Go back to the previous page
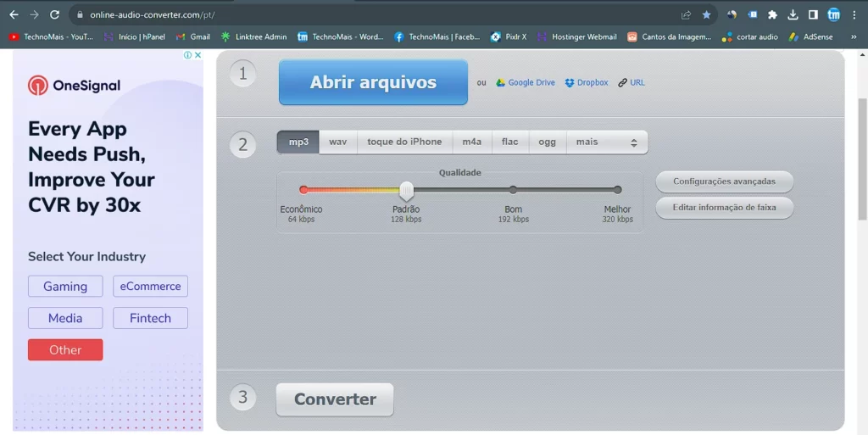 14,15
